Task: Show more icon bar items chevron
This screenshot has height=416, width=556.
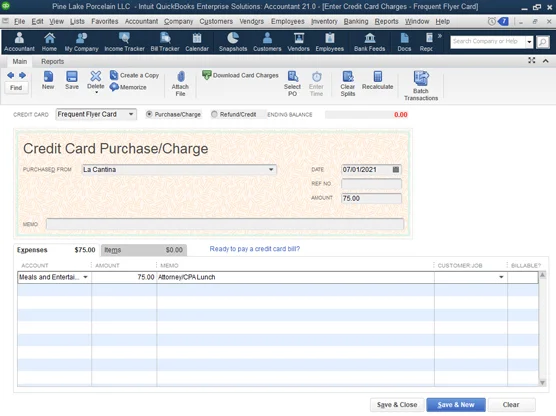Action: 440,36
